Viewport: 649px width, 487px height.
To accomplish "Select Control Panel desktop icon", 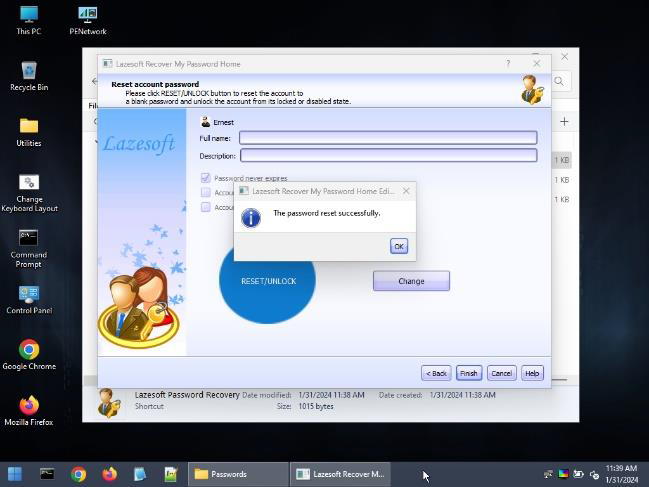I will click(x=29, y=300).
